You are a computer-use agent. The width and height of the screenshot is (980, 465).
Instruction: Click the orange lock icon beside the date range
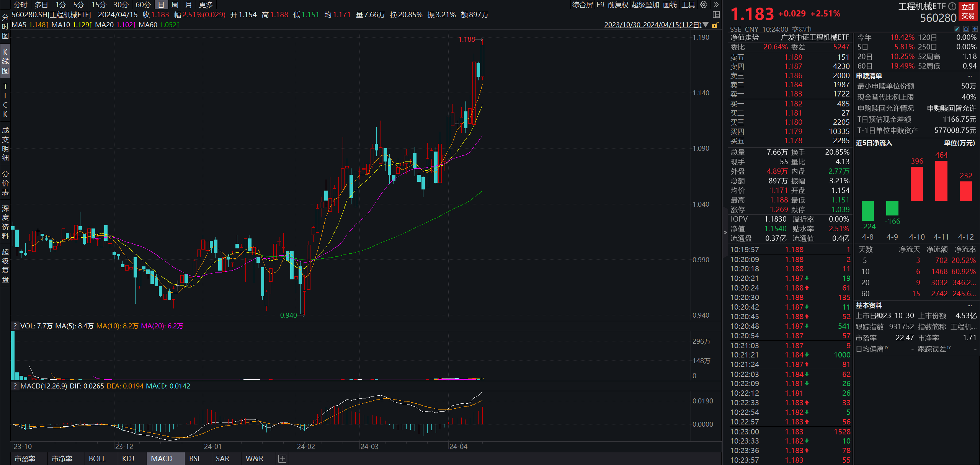pos(715,25)
